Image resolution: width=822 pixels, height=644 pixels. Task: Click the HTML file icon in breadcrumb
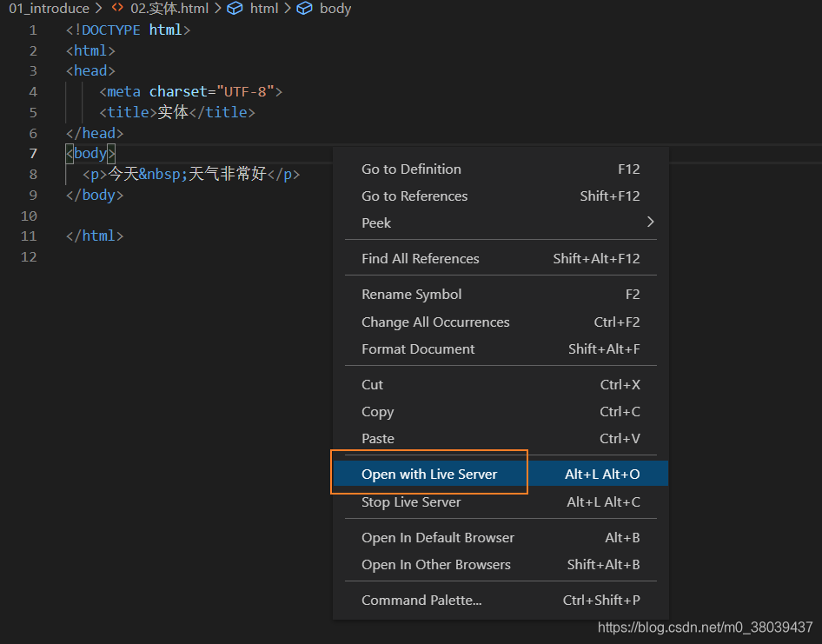117,8
